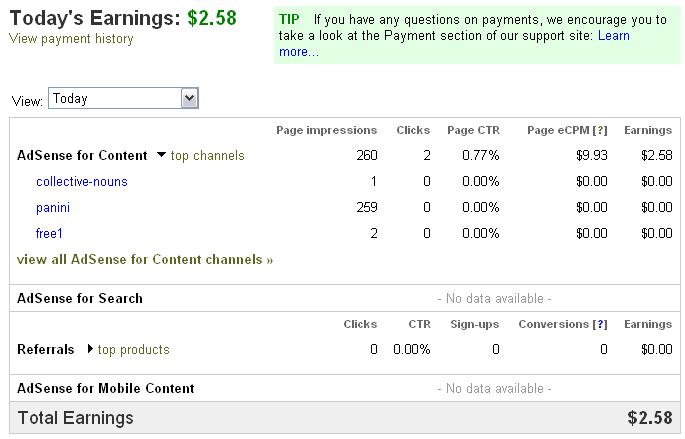Select the Today view combo box
This screenshot has height=439, width=685.
point(114,98)
